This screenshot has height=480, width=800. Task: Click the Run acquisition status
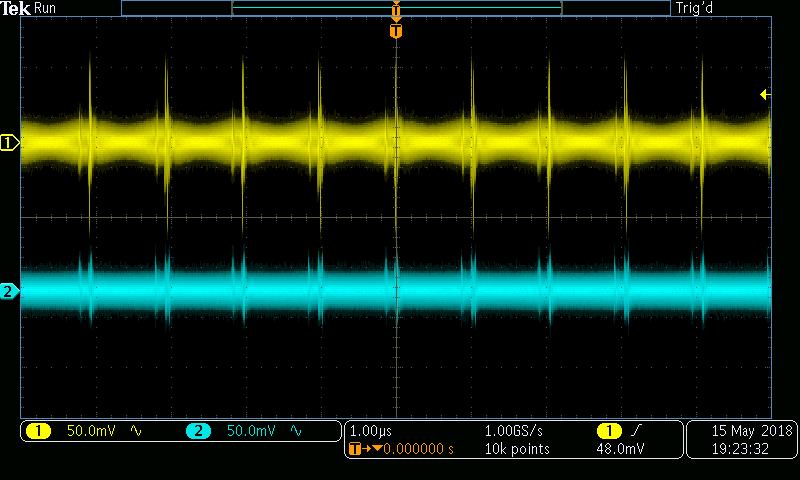click(x=46, y=8)
